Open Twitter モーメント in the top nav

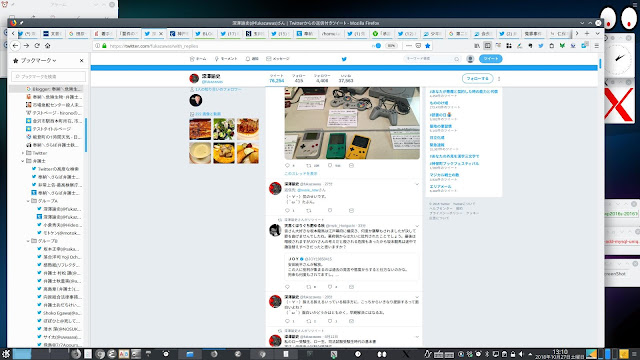[x=226, y=59]
